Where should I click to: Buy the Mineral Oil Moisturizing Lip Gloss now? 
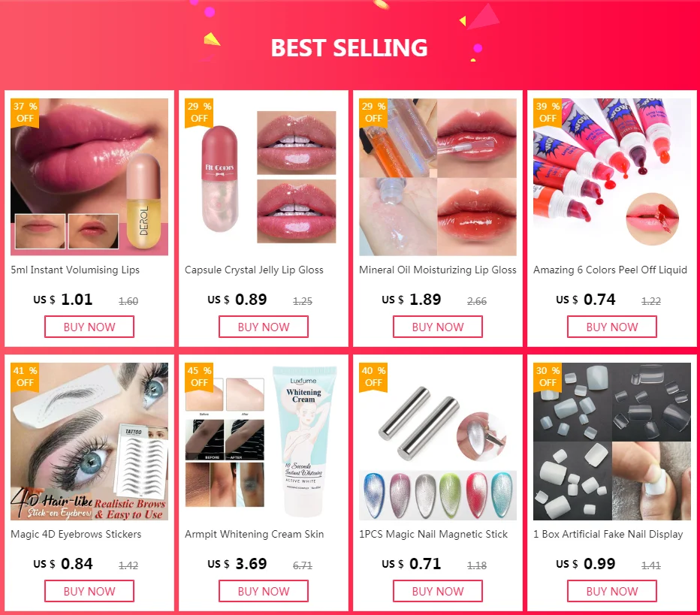pyautogui.click(x=438, y=327)
